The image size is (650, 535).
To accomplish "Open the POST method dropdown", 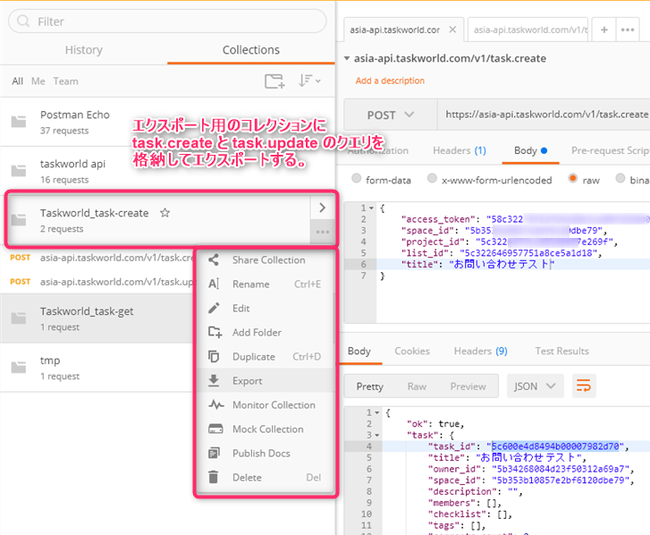I will 390,115.
